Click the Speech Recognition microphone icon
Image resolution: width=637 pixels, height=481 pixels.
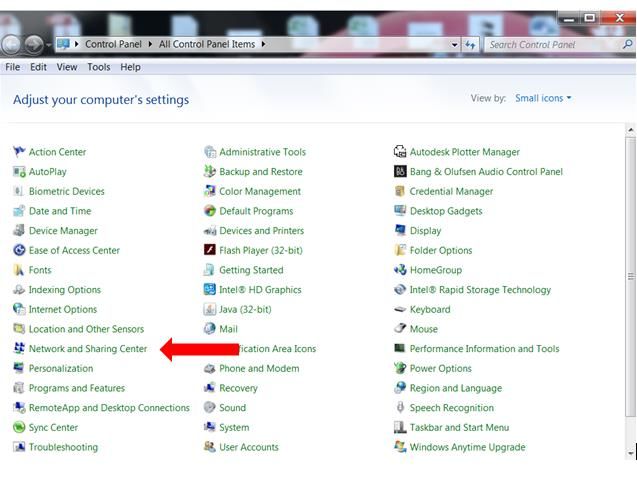pos(400,407)
